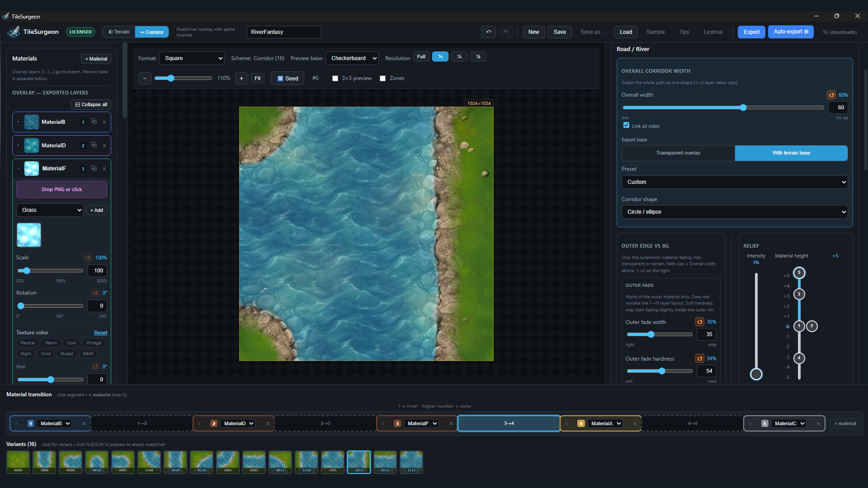Set resolution to one quarter
This screenshot has width=868, height=488.
pos(459,56)
